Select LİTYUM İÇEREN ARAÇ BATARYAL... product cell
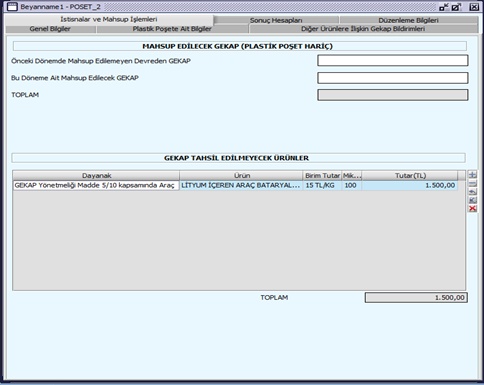The width and height of the screenshot is (484, 385). [x=241, y=186]
